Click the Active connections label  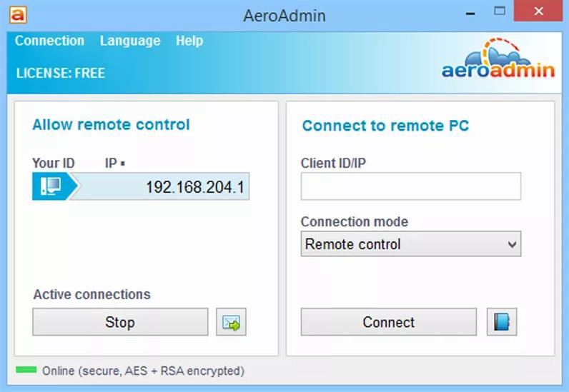[x=91, y=294]
